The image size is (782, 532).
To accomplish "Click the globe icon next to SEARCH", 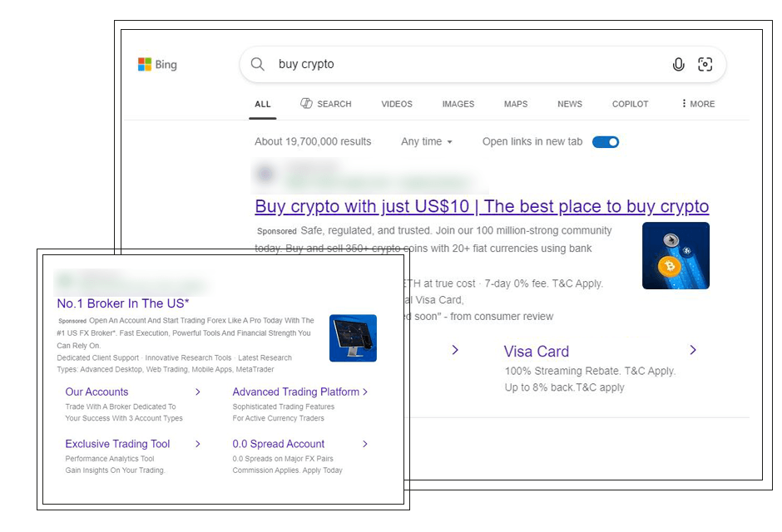I will pos(306,103).
